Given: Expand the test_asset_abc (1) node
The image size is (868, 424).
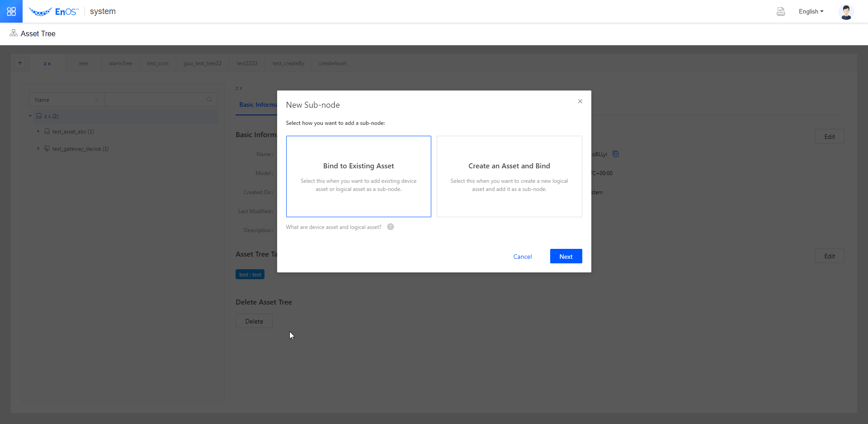Looking at the screenshot, I should (x=38, y=132).
